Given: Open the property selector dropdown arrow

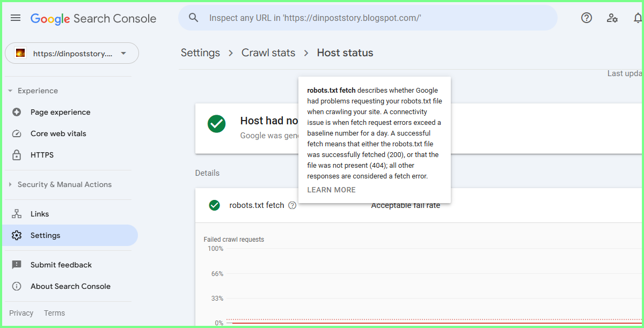Looking at the screenshot, I should tap(123, 53).
